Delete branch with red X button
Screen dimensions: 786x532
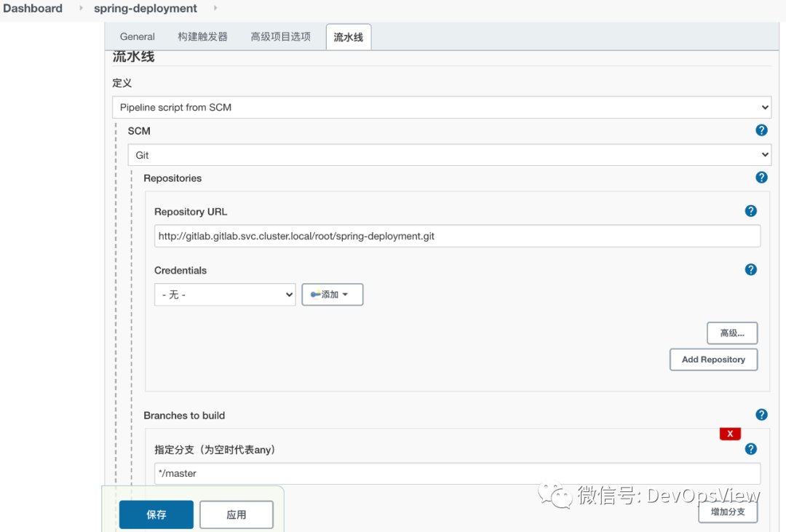point(730,434)
